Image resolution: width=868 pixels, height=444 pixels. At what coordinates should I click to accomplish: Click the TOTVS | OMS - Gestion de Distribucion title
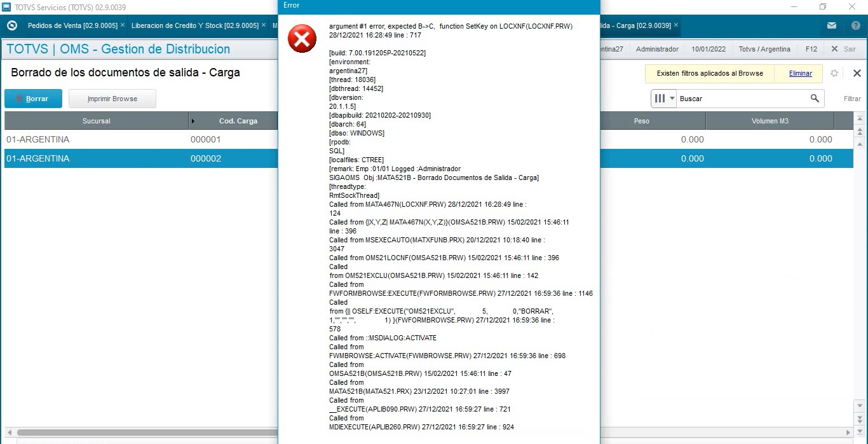118,49
